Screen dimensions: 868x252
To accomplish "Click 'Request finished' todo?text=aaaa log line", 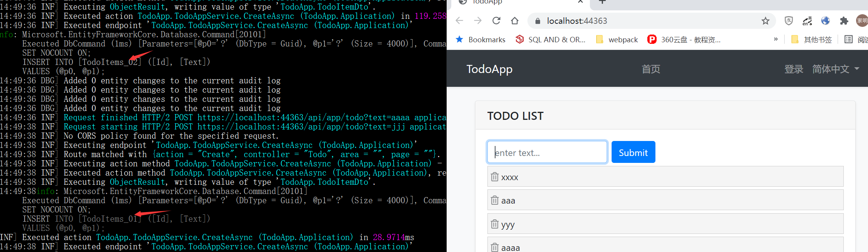I will tap(223, 117).
